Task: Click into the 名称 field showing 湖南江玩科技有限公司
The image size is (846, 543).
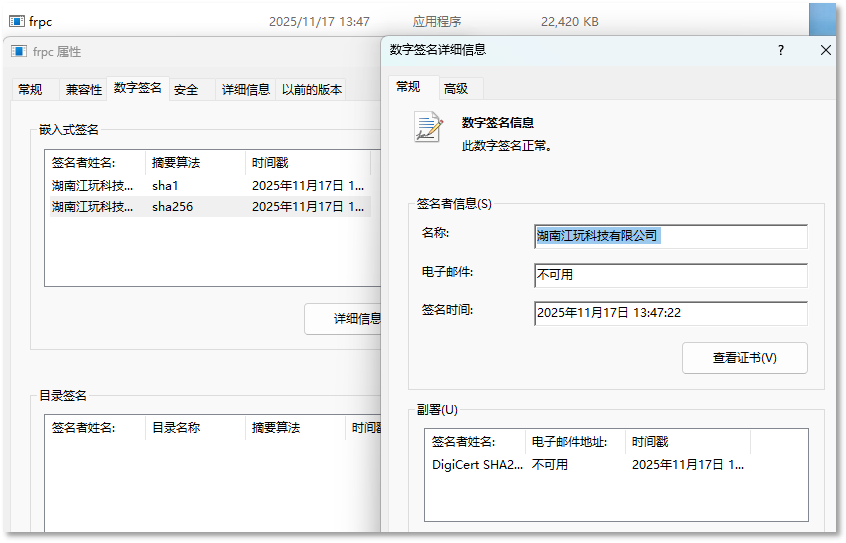Action: click(671, 236)
